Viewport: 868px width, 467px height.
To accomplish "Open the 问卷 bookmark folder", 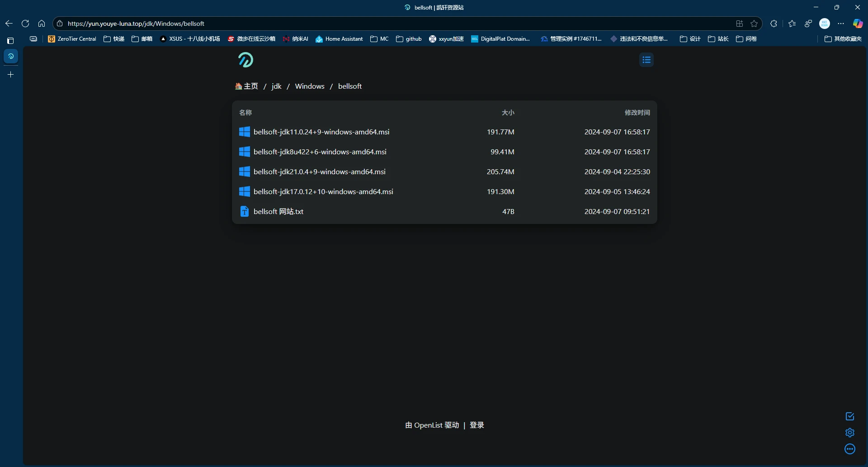I will click(746, 39).
